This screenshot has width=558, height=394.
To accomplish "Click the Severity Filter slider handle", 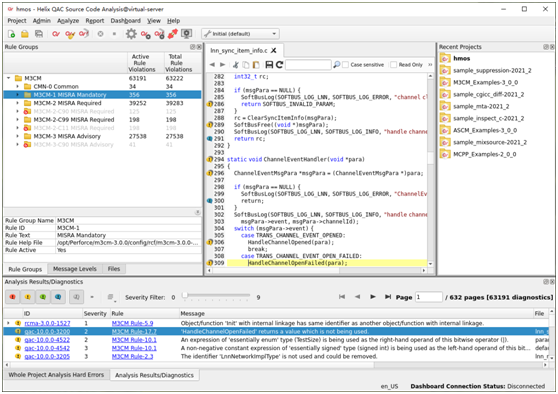I will (x=184, y=295).
